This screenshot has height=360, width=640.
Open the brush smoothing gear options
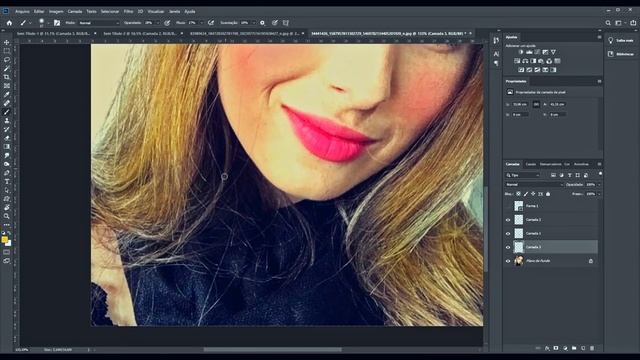click(262, 23)
